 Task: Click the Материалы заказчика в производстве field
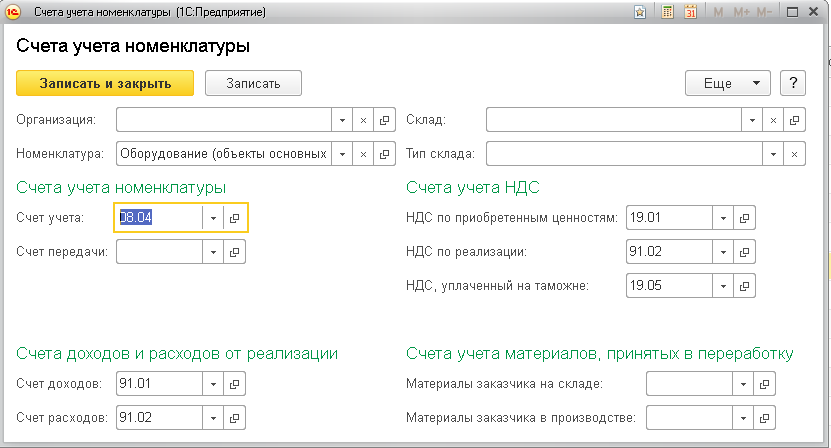(x=689, y=418)
